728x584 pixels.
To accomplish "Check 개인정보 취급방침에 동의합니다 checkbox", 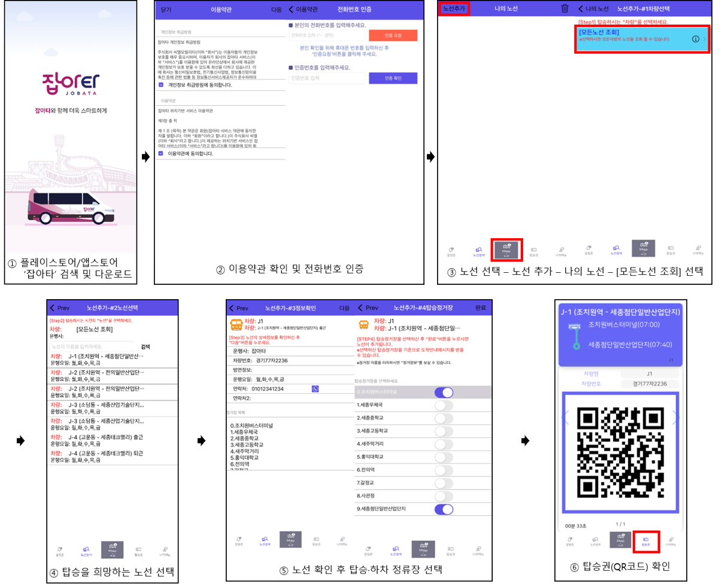I will [161, 86].
